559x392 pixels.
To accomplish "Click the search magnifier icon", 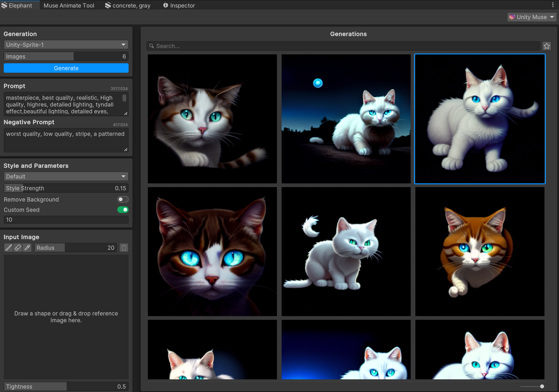I will 152,46.
